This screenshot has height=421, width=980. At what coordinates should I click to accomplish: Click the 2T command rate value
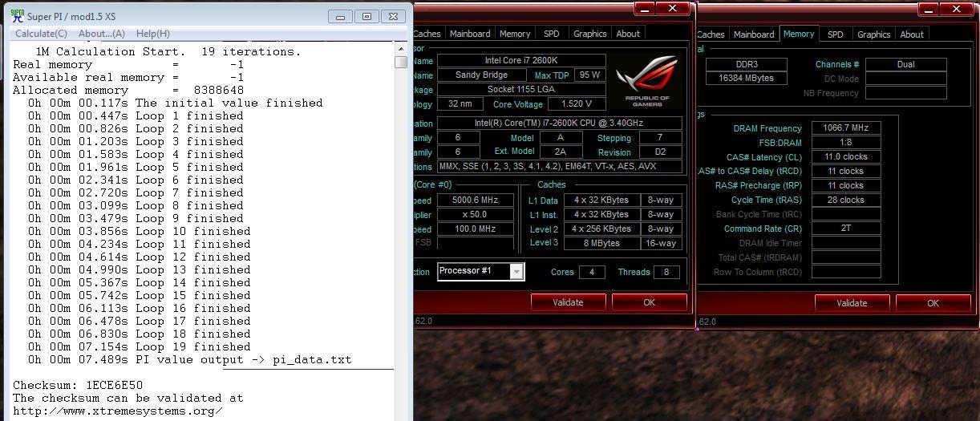[x=845, y=229]
